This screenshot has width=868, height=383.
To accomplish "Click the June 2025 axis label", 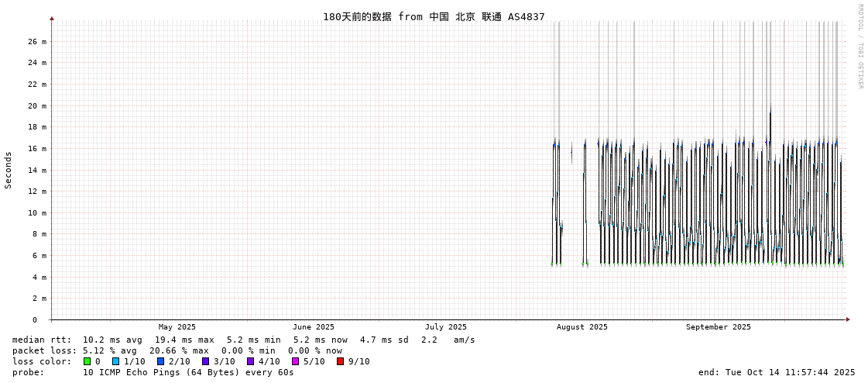I will coord(314,327).
